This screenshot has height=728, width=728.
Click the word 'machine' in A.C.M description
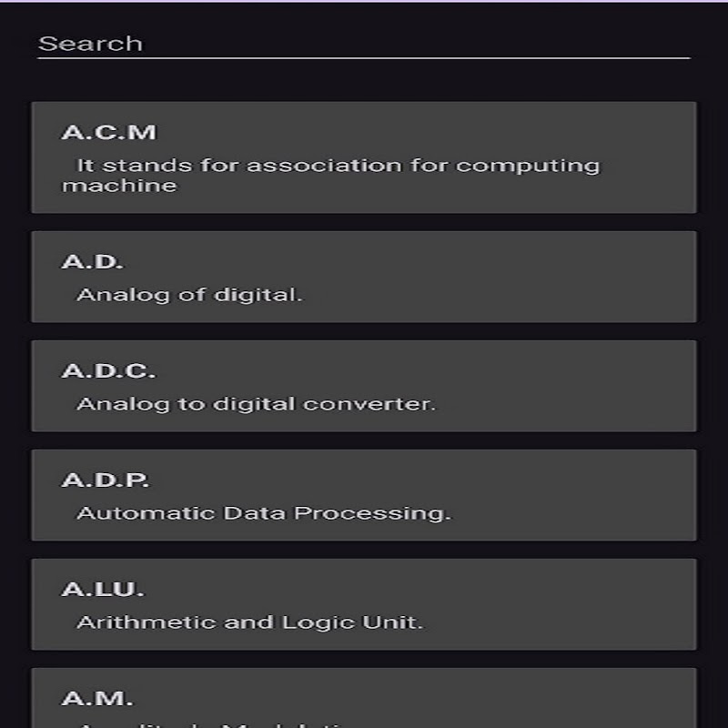[118, 186]
